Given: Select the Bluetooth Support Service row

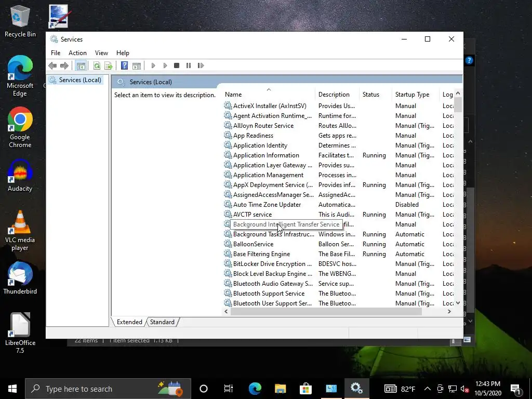Looking at the screenshot, I should coord(269,294).
